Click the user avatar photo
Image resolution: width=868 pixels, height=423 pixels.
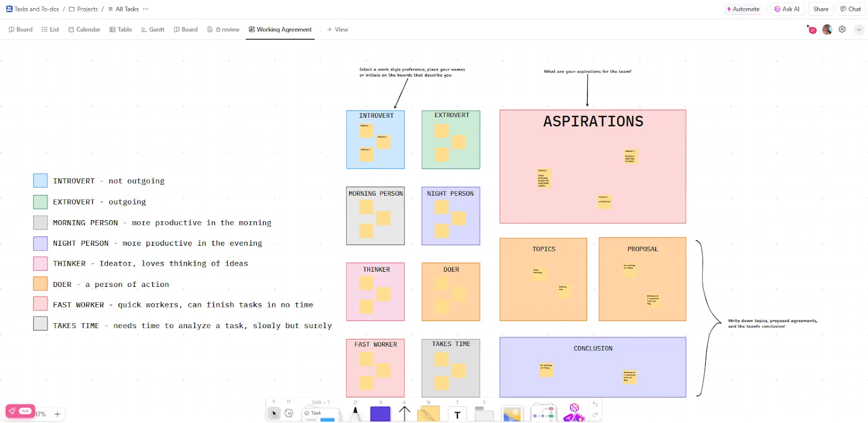click(827, 29)
